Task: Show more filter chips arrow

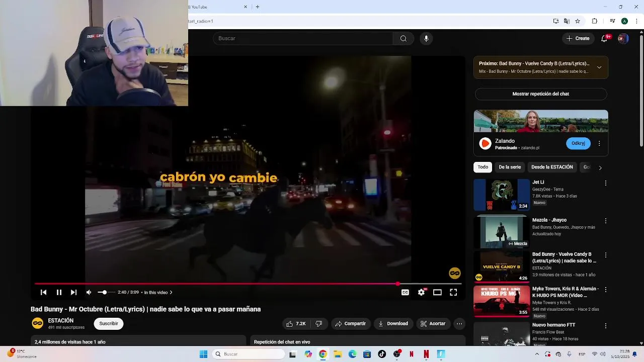Action: pos(600,167)
